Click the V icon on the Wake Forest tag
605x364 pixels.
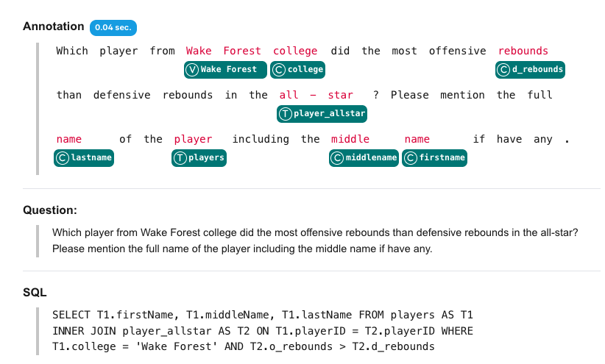point(193,70)
